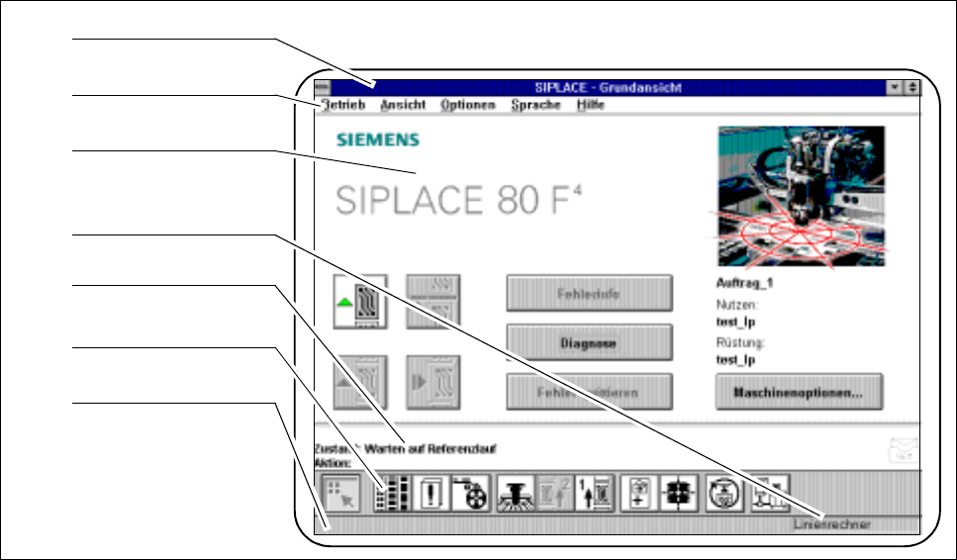Click the greyed right-arrow board button

click(x=433, y=382)
